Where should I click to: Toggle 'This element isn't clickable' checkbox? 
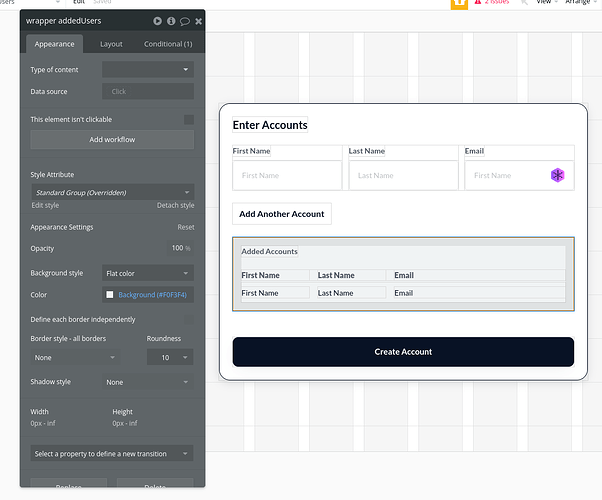point(189,119)
